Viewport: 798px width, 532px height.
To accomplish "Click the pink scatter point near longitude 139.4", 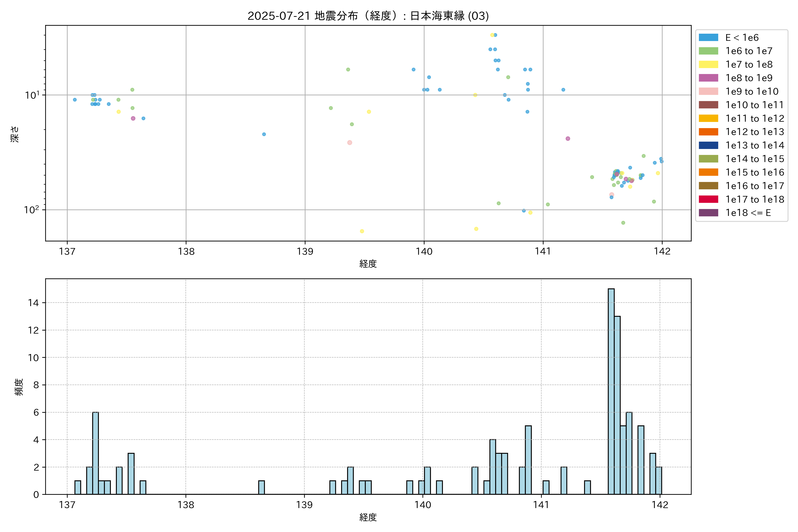I will pos(350,143).
